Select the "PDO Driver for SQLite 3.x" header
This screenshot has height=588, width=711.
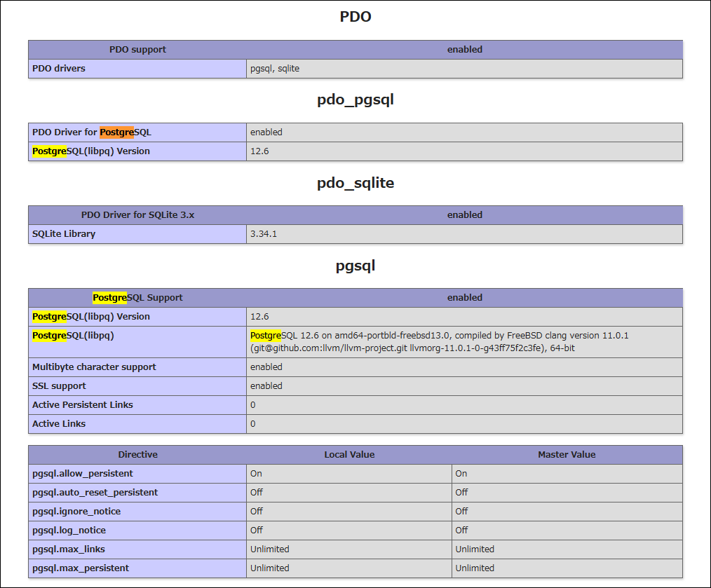pos(137,215)
